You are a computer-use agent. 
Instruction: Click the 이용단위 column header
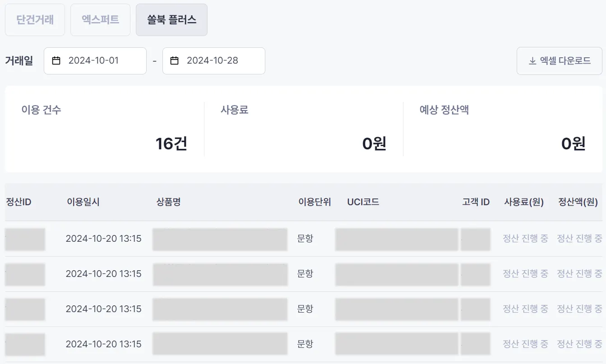(315, 202)
